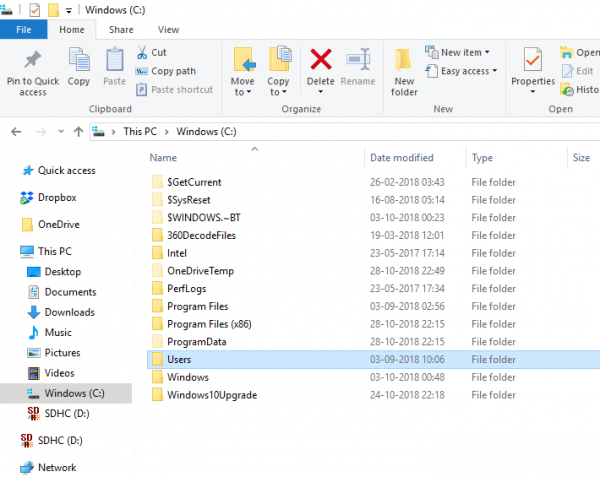Open the File menu
Screen dimensions: 600x477
24,30
